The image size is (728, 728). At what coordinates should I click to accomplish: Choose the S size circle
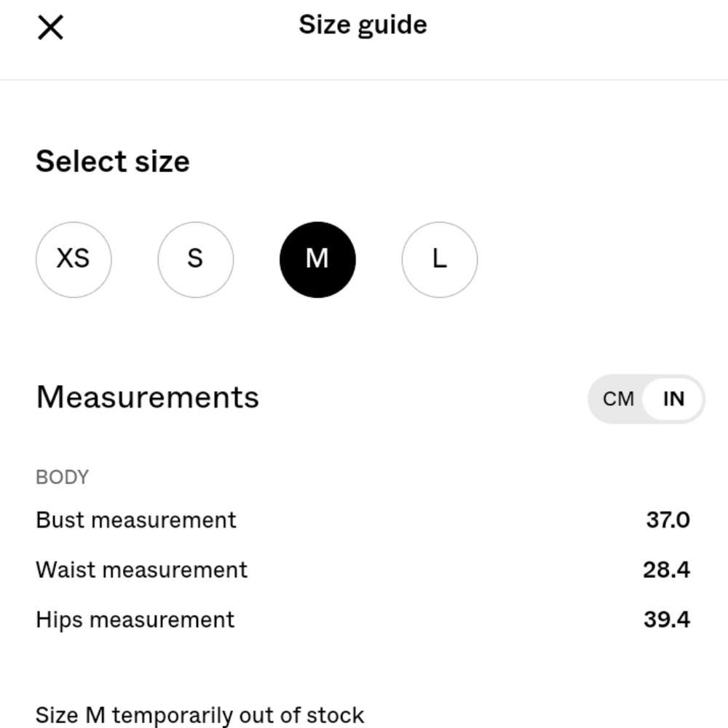(195, 260)
